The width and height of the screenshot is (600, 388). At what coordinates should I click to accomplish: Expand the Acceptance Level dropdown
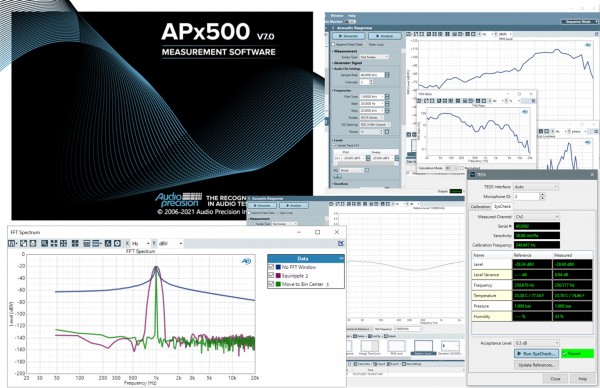[x=536, y=343]
